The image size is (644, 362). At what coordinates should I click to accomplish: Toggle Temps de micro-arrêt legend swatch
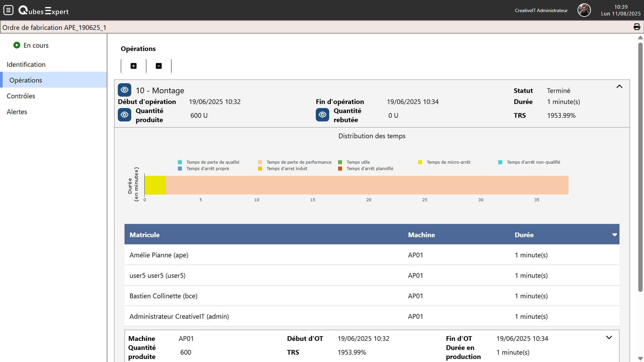click(x=420, y=162)
